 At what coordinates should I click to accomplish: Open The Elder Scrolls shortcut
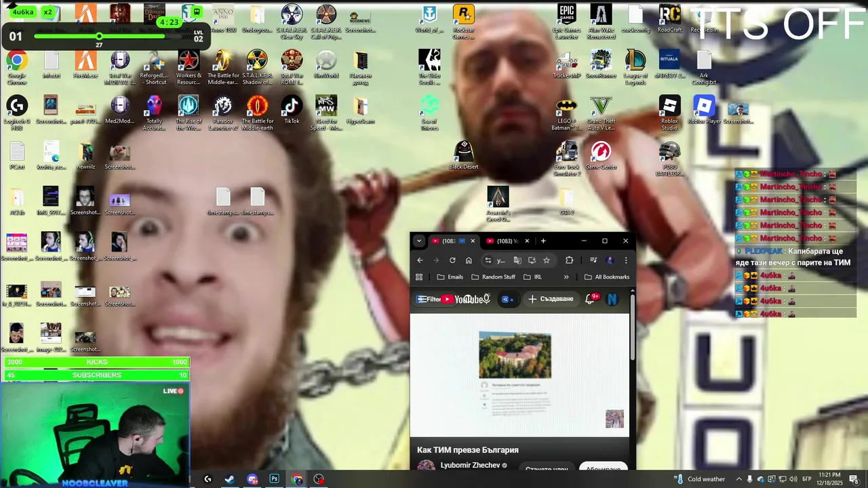(429, 66)
